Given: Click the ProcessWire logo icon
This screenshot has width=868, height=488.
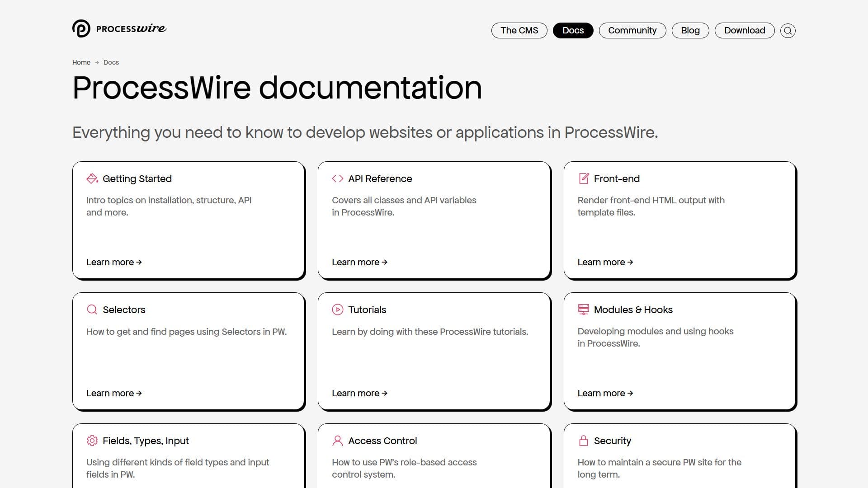Looking at the screenshot, I should pos(81,28).
